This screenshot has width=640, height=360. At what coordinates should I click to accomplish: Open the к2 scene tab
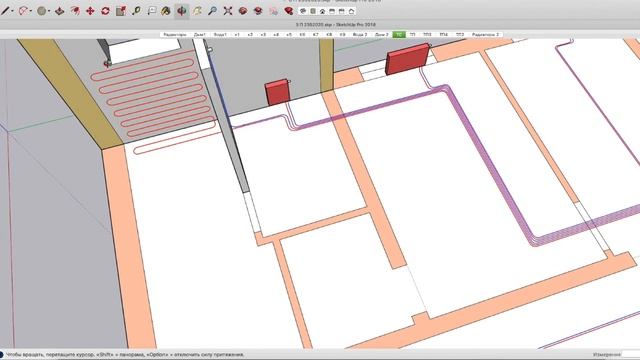[250, 35]
